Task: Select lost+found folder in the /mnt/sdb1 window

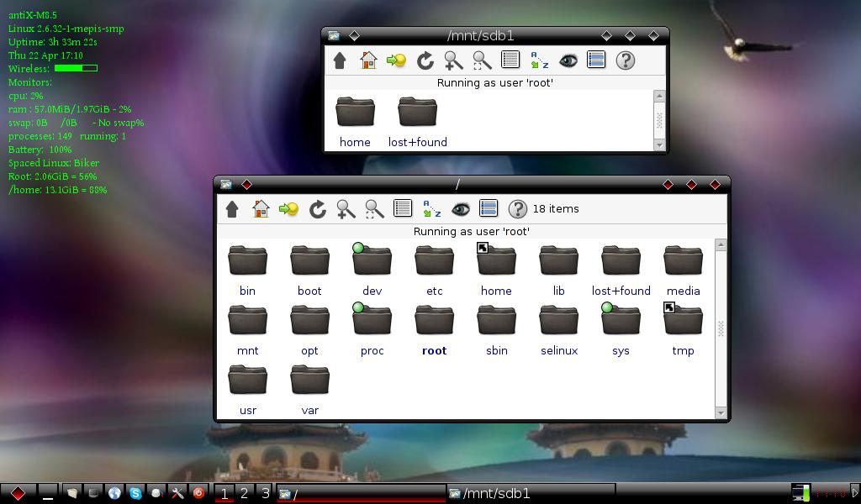Action: (x=417, y=121)
